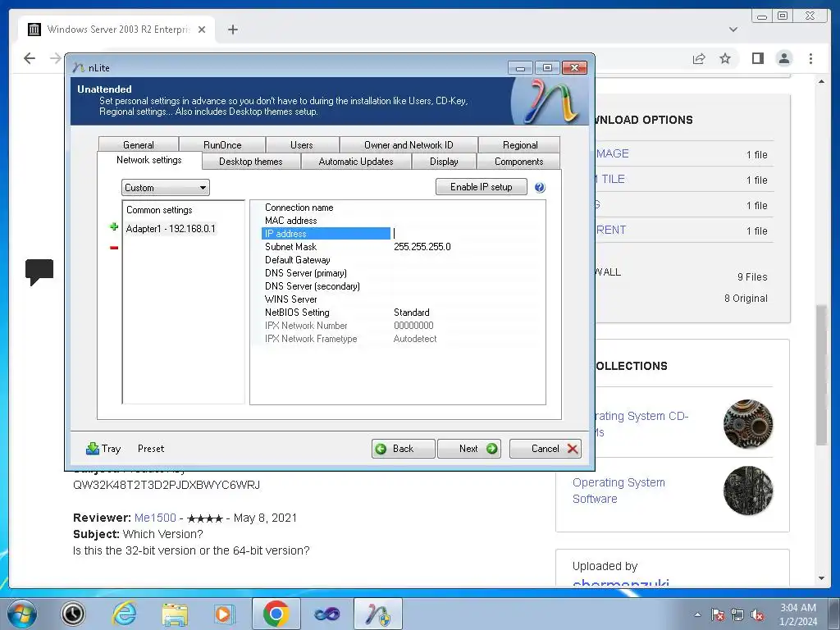This screenshot has height=630, width=840.
Task: Switch to Chrome in the taskbar
Action: pos(276,614)
